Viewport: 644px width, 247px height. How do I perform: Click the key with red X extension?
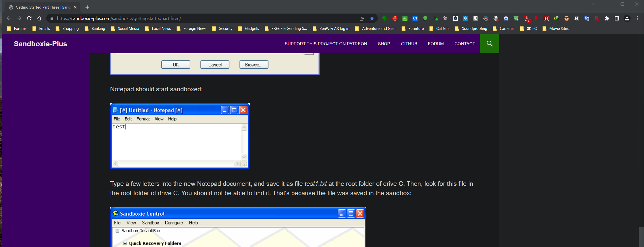[496, 18]
